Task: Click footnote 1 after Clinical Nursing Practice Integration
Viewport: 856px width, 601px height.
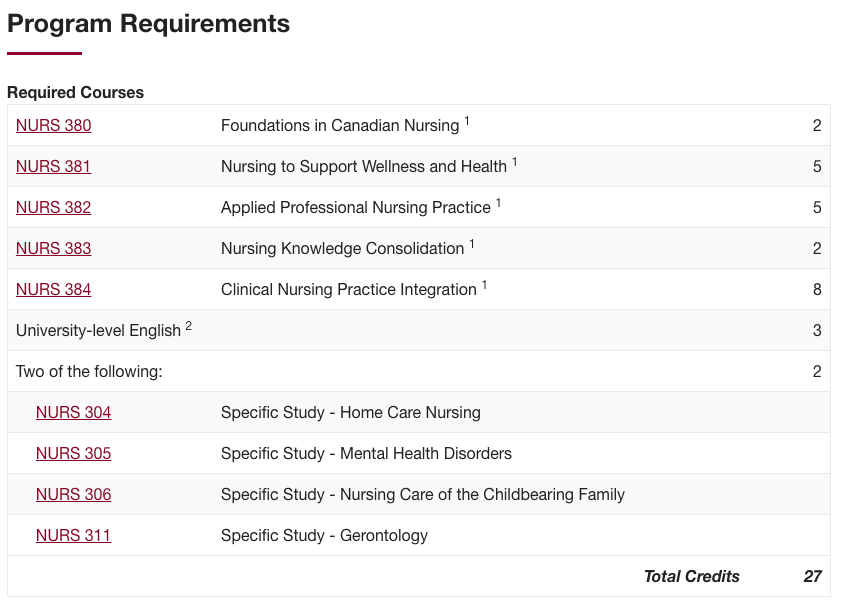Action: pos(484,284)
